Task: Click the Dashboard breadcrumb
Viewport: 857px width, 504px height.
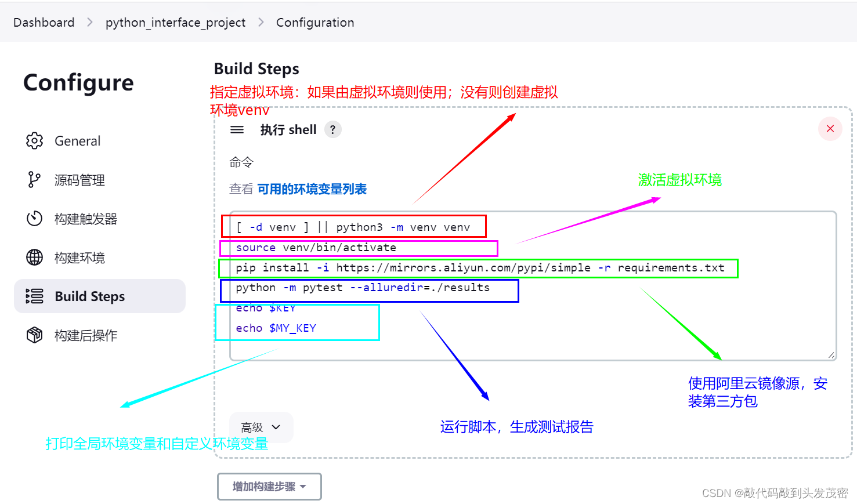Action: (x=44, y=23)
